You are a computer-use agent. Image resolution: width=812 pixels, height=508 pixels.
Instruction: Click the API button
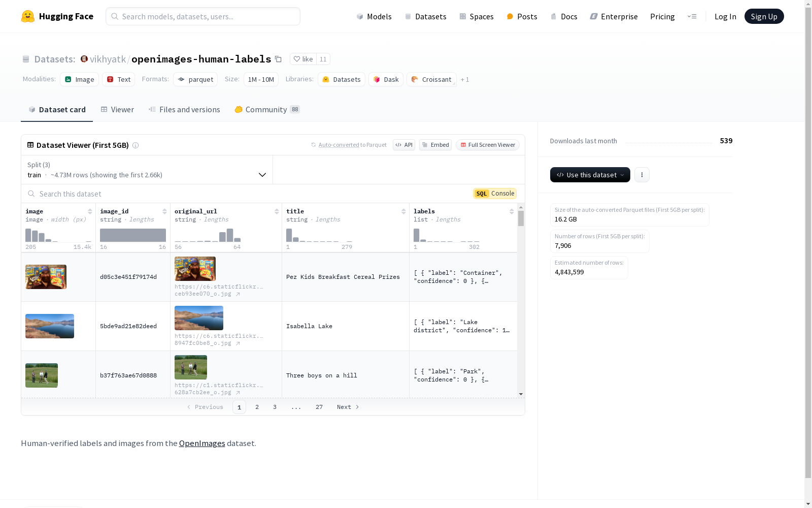pos(404,145)
